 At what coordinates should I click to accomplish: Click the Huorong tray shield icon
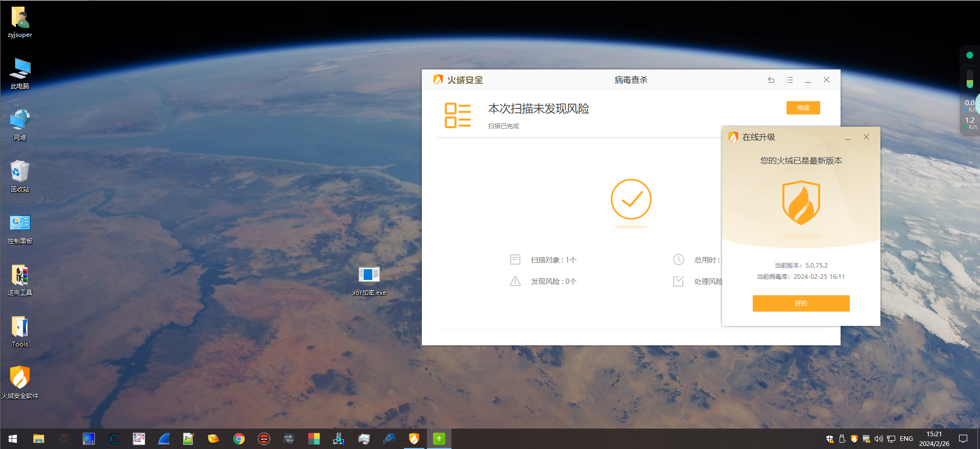point(854,439)
